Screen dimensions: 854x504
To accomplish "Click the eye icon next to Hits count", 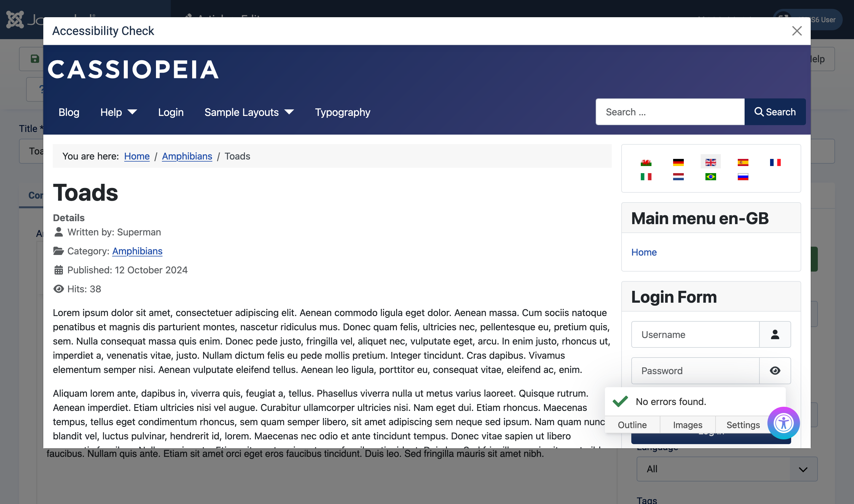I will 59,289.
